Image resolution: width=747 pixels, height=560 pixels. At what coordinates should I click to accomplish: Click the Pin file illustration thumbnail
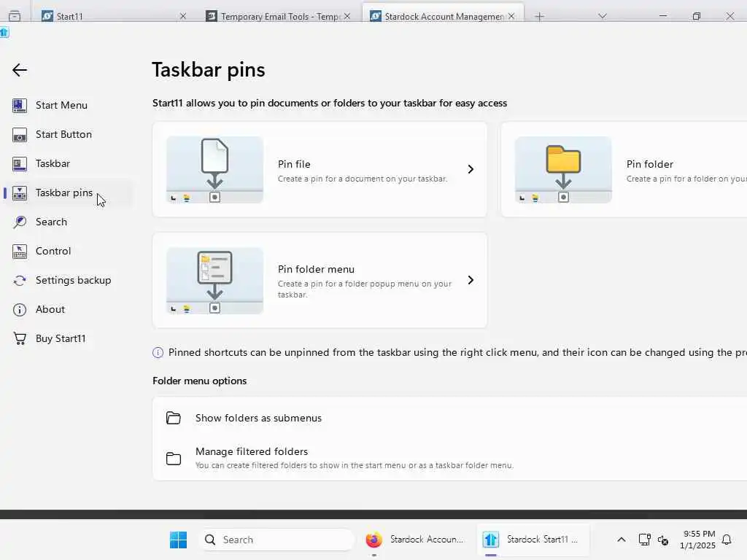(x=215, y=169)
